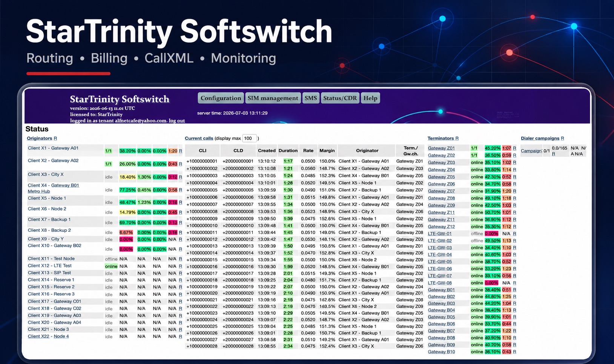Open the Status/CDR menu
This screenshot has width=614, height=364.
click(x=340, y=98)
